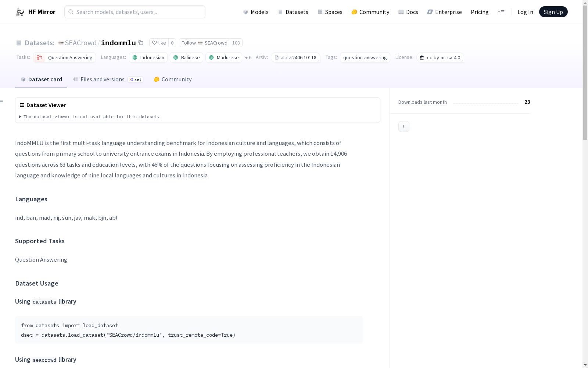Show the six additional languages
The image size is (588, 368).
248,57
